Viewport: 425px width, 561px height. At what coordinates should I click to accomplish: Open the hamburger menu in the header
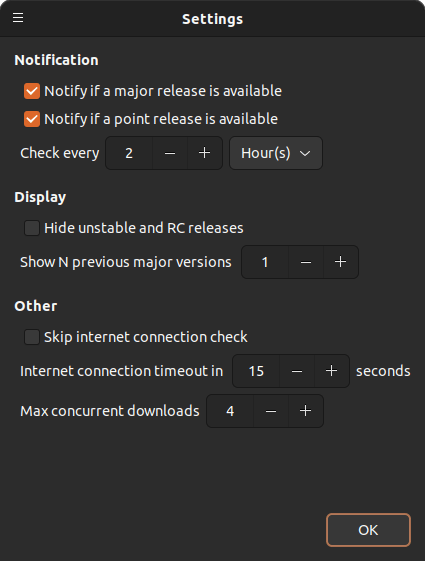click(18, 18)
